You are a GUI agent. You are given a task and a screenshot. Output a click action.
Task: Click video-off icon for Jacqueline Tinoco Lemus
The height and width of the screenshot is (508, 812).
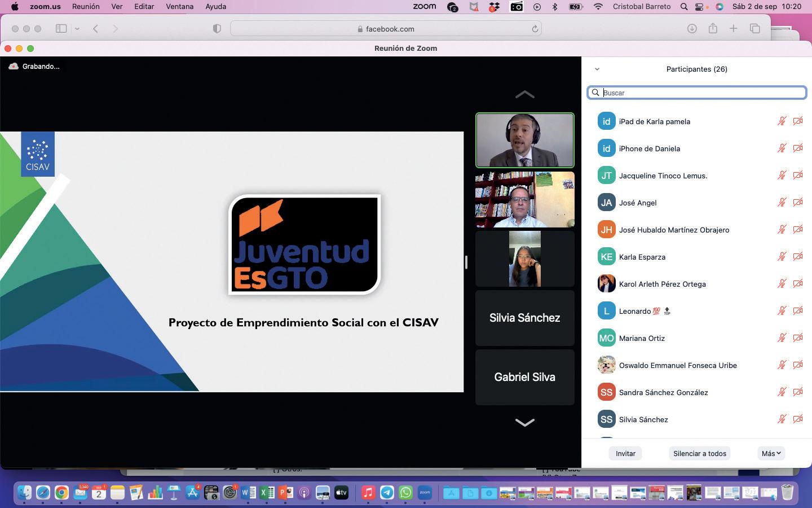(798, 176)
